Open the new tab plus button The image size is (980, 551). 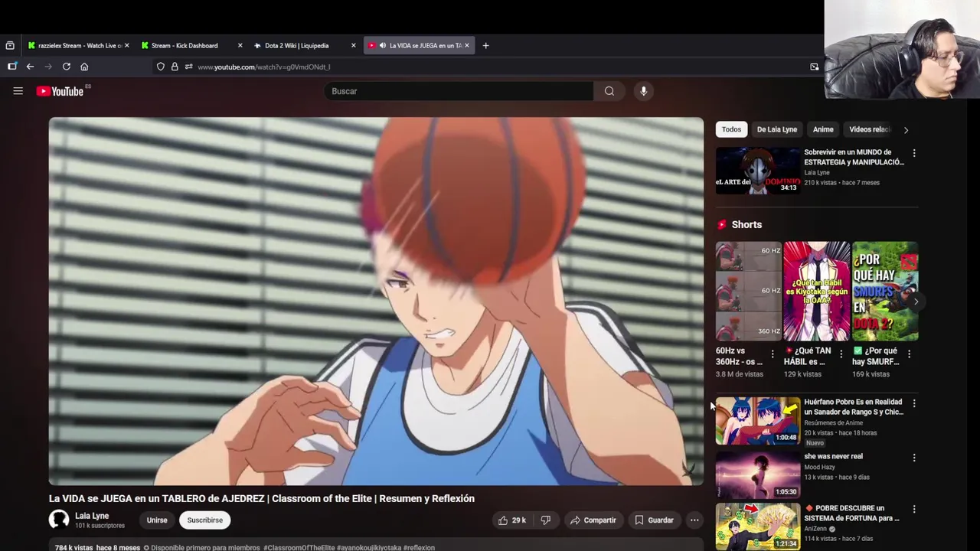point(485,45)
